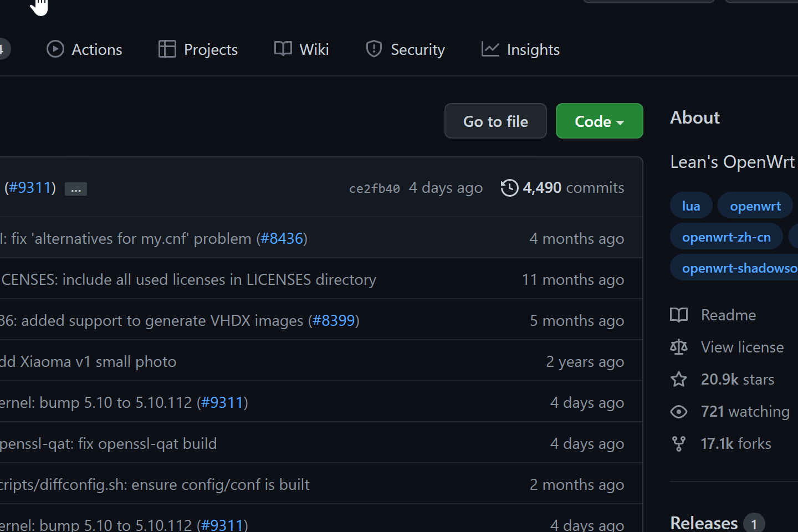Screen dimensions: 798x532
Task: Click the fork icon in About
Action: pos(679,444)
